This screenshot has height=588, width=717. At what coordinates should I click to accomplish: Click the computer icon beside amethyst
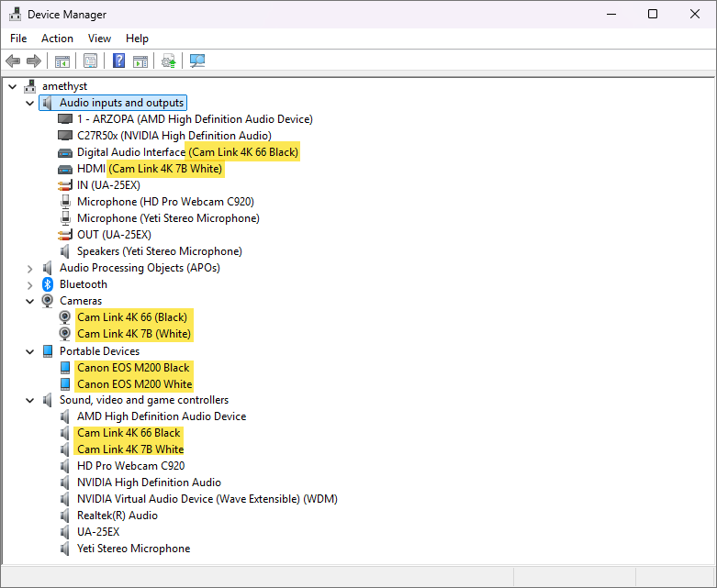29,86
